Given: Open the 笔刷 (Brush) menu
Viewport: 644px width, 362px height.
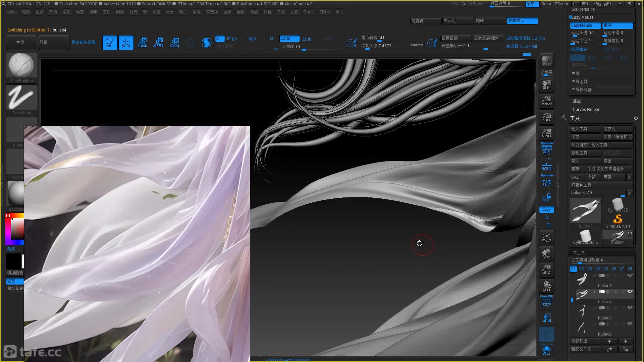Looking at the screenshot, I should 26,12.
